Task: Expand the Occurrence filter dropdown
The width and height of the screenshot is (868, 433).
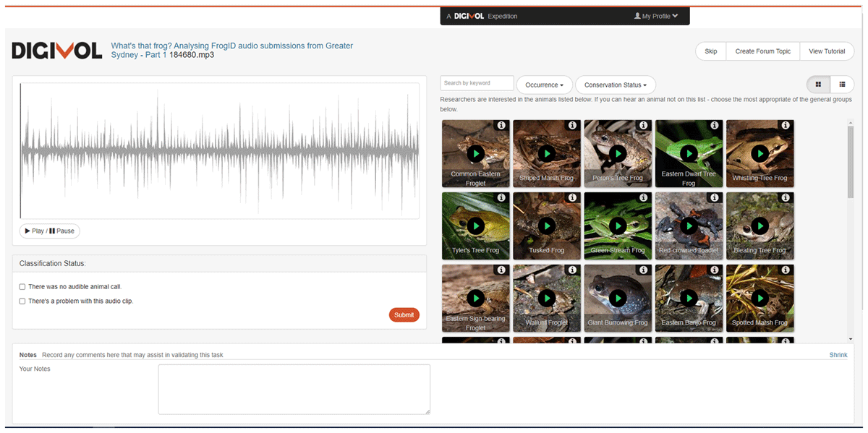Action: [x=544, y=85]
